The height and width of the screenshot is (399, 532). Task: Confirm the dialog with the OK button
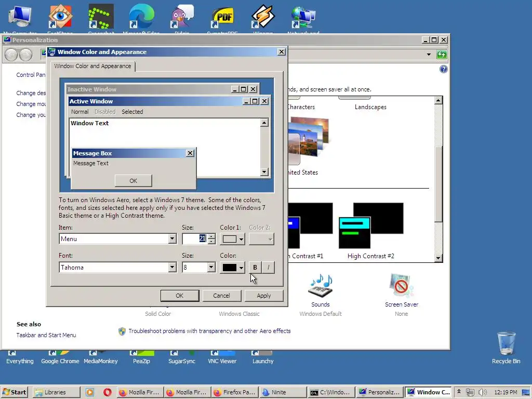click(179, 296)
